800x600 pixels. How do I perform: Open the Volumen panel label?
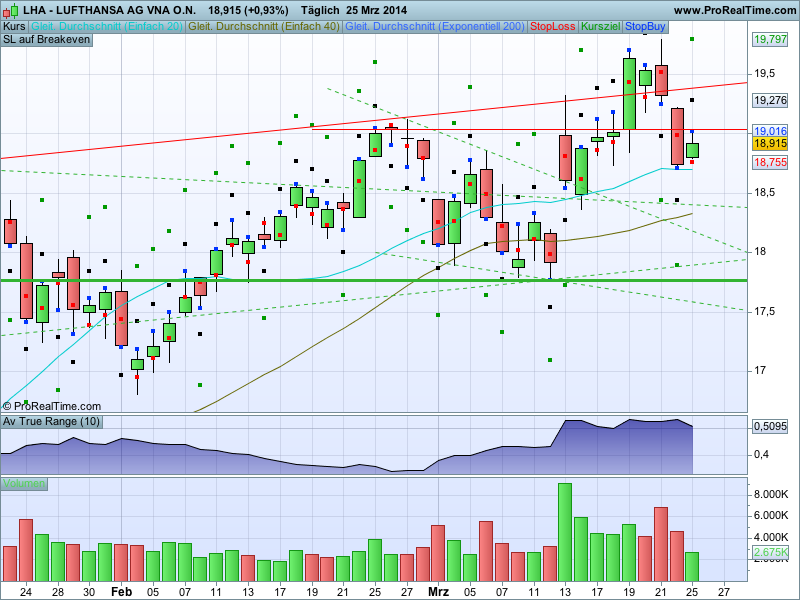24,484
